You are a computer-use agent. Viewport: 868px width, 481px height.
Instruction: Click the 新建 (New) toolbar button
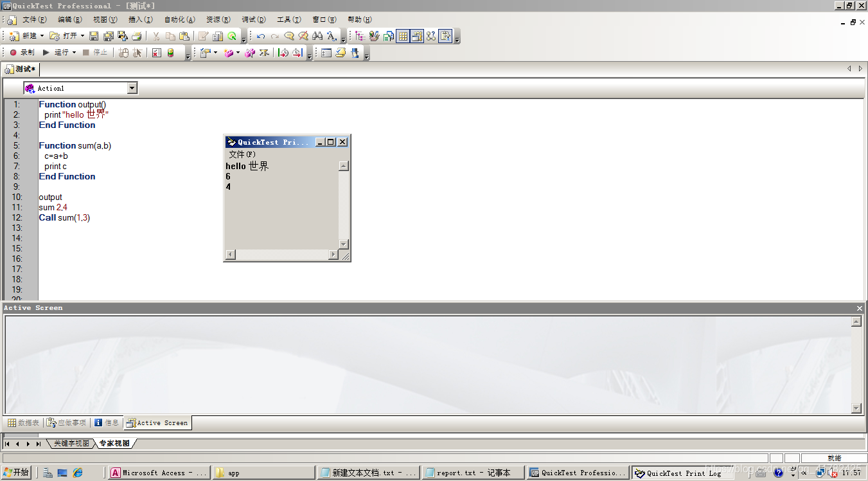(x=23, y=36)
